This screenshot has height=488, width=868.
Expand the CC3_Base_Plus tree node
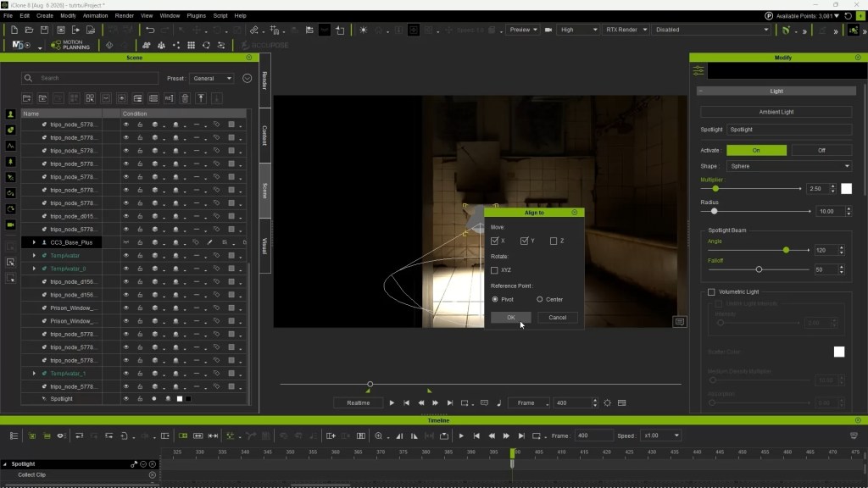point(34,242)
